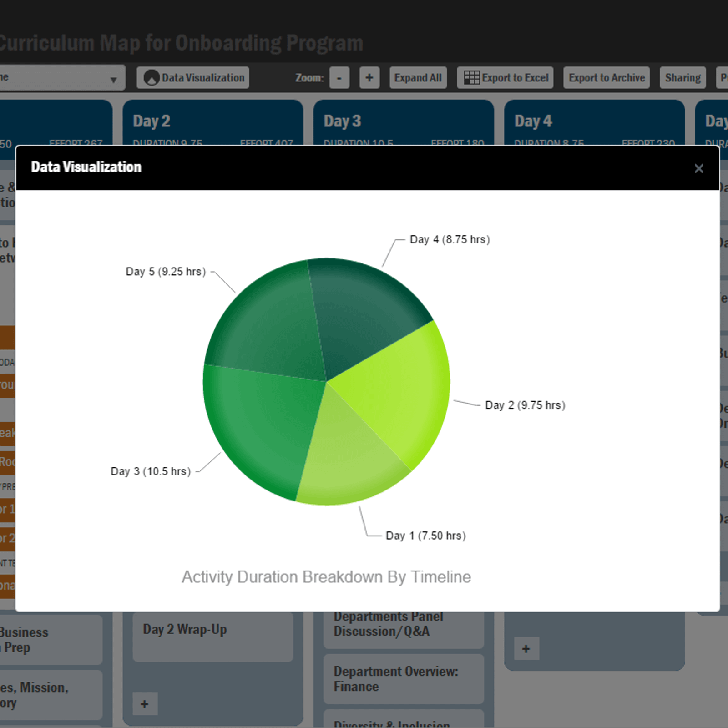
Task: Click the Day 1 (7.50 hrs) label
Action: click(426, 536)
